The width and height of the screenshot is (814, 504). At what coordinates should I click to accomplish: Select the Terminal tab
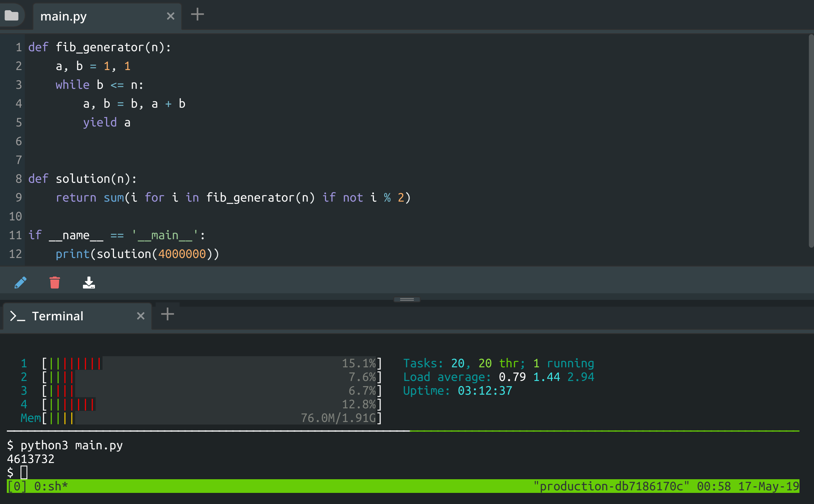point(78,316)
